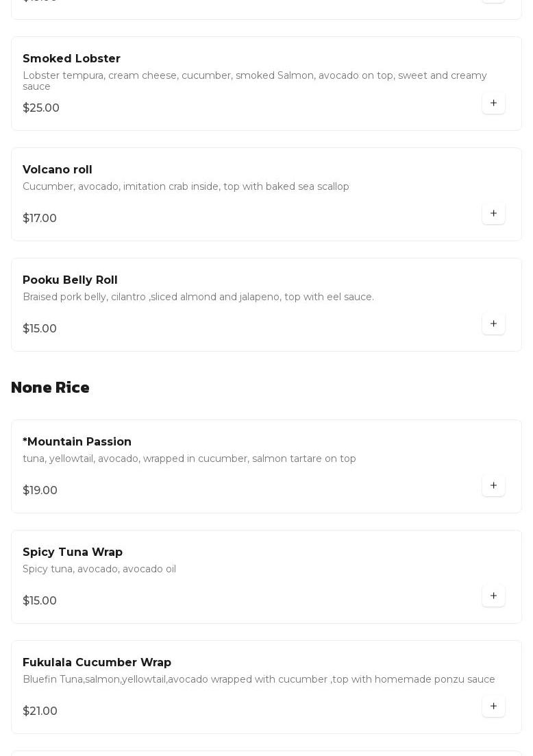533x756 pixels.
Task: Open Pooku Belly Roll item title
Action: tap(70, 280)
